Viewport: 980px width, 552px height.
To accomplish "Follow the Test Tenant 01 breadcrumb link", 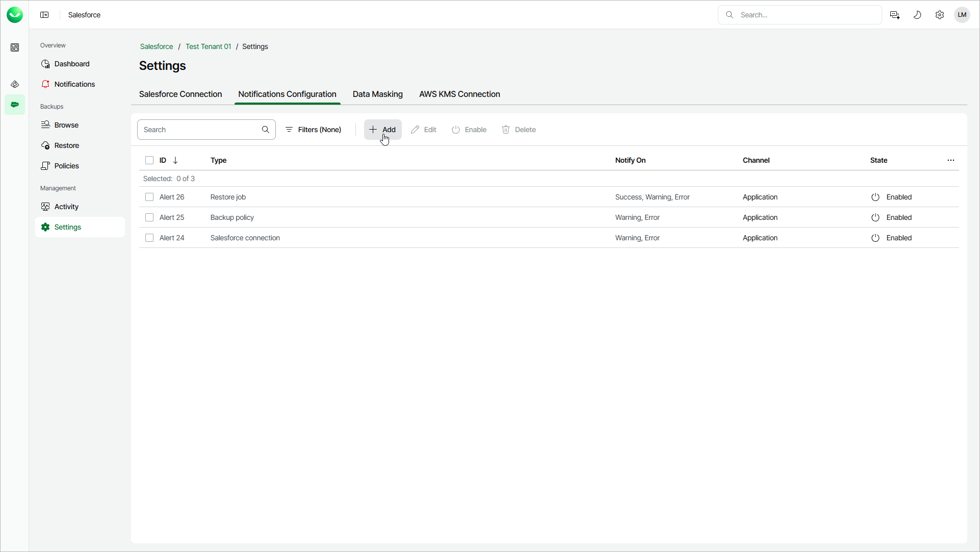I will (208, 46).
